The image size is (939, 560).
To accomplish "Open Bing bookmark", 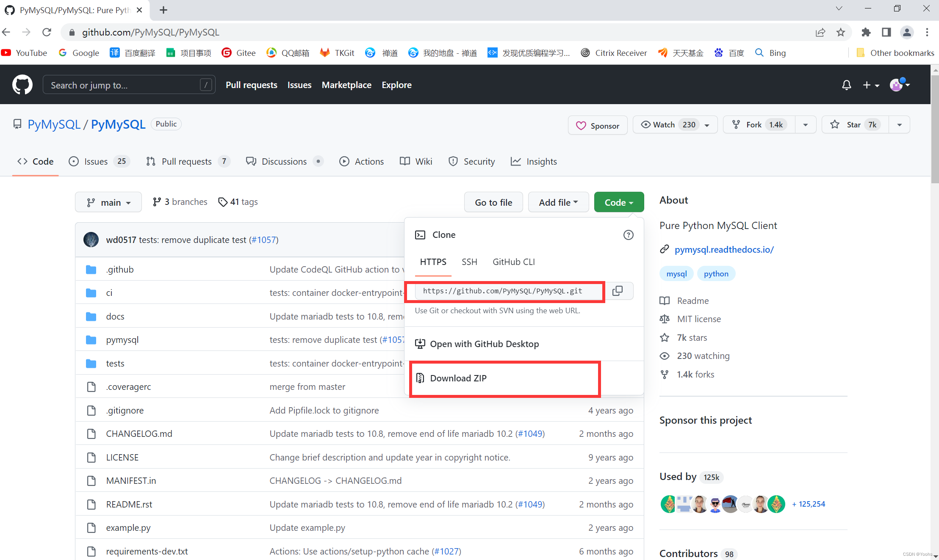I will coord(770,53).
